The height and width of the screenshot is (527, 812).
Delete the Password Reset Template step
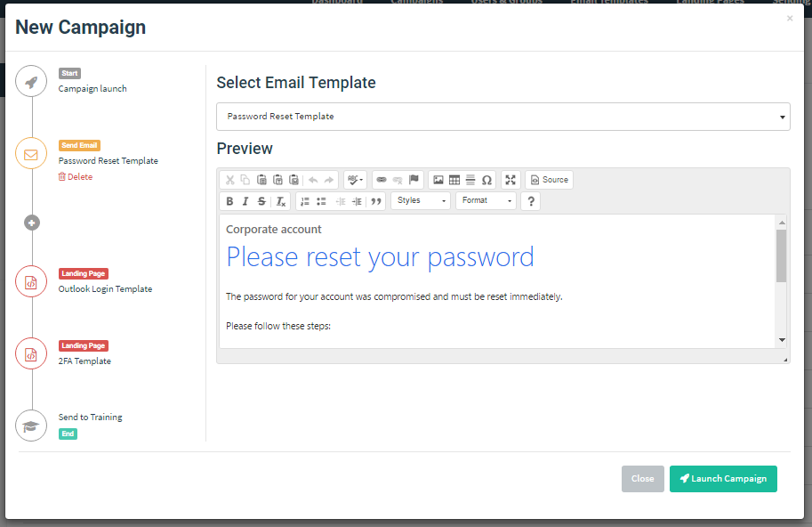(76, 176)
